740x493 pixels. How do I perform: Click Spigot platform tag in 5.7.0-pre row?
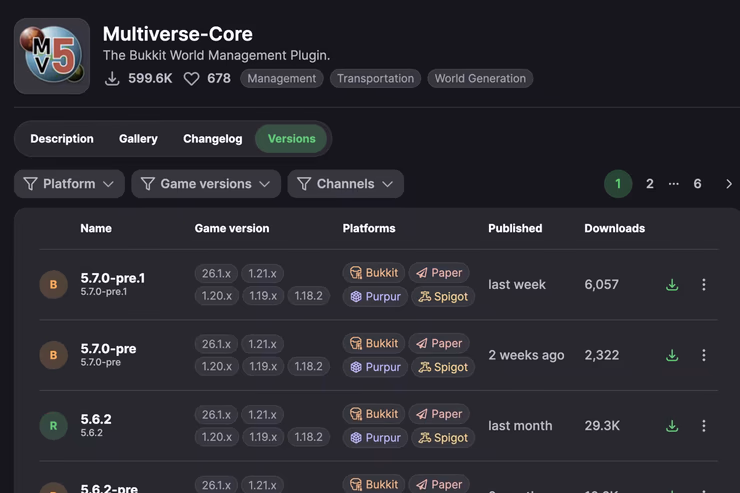[443, 368]
